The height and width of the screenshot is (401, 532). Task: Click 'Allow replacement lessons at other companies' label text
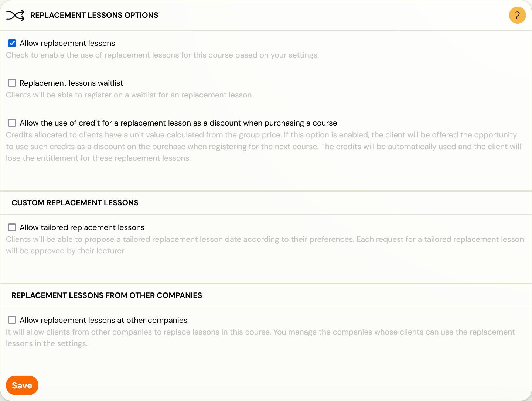pos(103,320)
